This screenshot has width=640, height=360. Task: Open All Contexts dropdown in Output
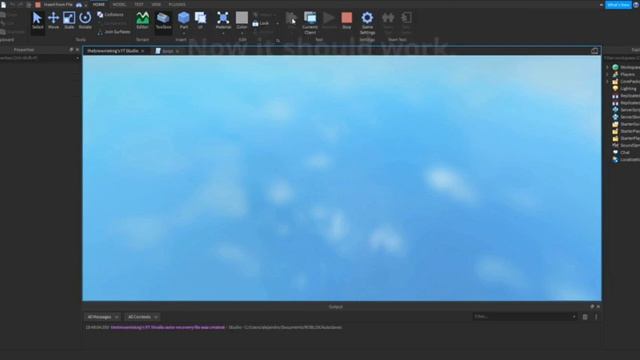tap(142, 317)
